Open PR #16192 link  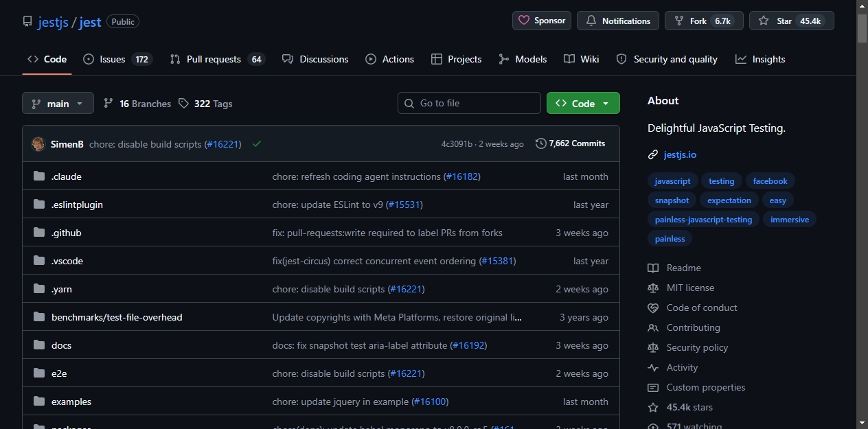469,345
